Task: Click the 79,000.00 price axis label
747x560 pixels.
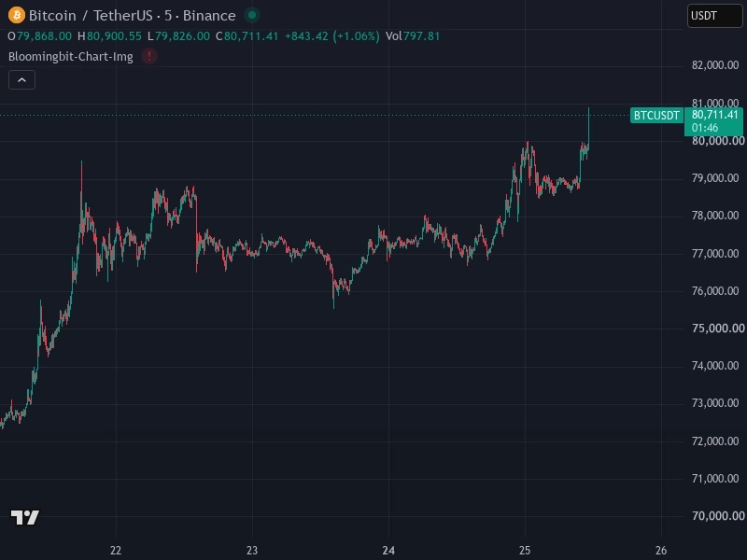Action: [715, 178]
